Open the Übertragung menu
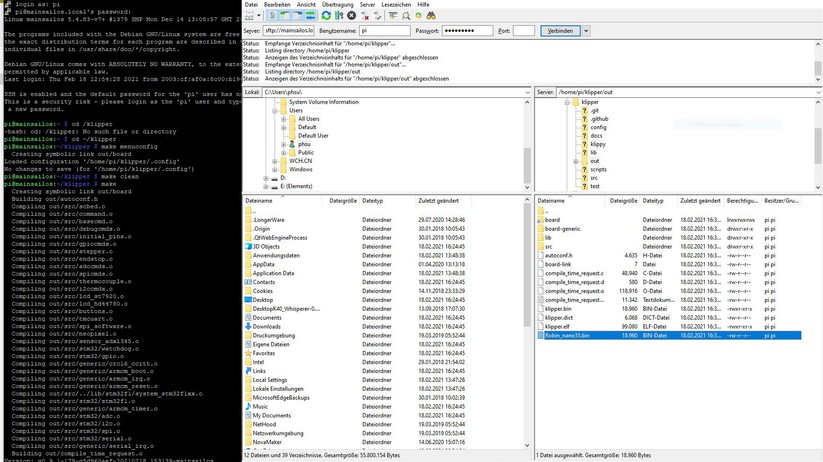This screenshot has height=462, width=823. [x=337, y=4]
